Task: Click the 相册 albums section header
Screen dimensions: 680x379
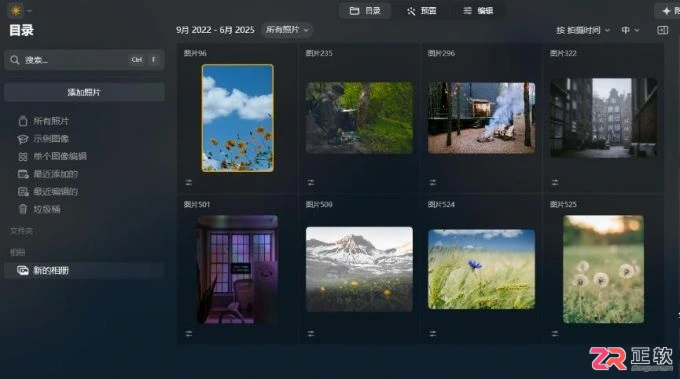Action: tap(17, 252)
